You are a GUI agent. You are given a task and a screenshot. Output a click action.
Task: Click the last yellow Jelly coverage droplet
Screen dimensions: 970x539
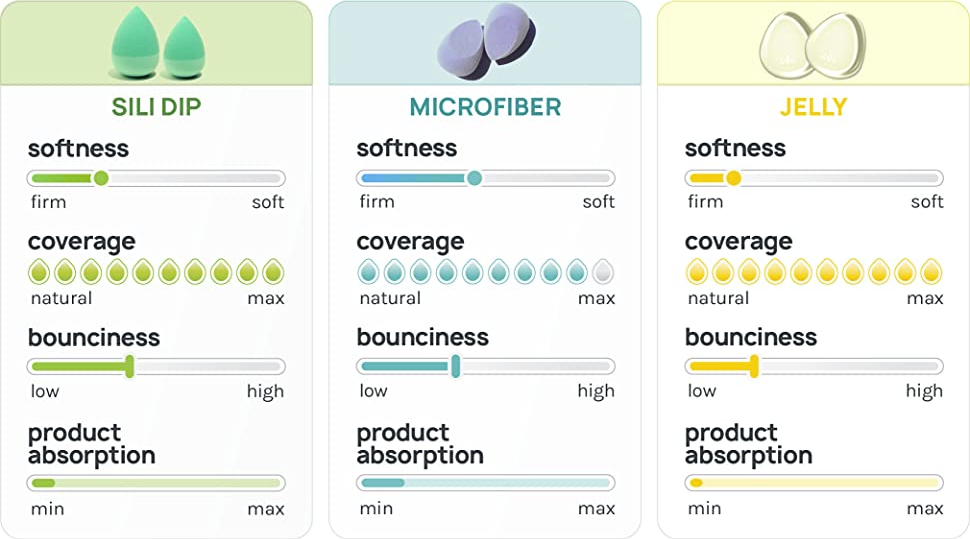(930, 272)
